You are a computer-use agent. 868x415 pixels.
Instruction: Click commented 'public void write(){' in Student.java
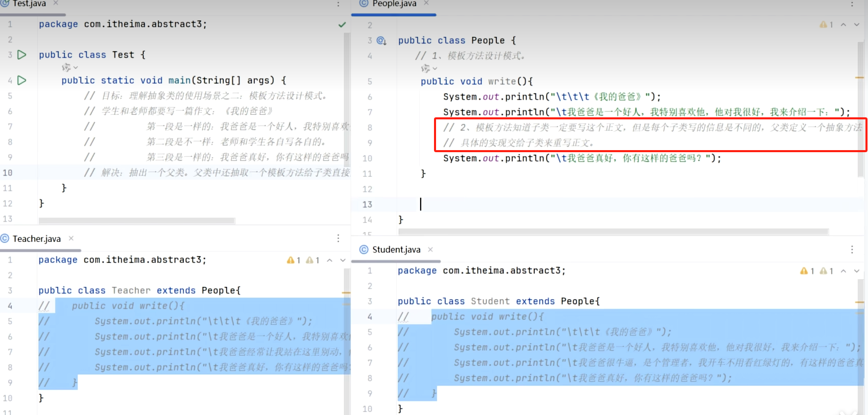[x=487, y=317]
